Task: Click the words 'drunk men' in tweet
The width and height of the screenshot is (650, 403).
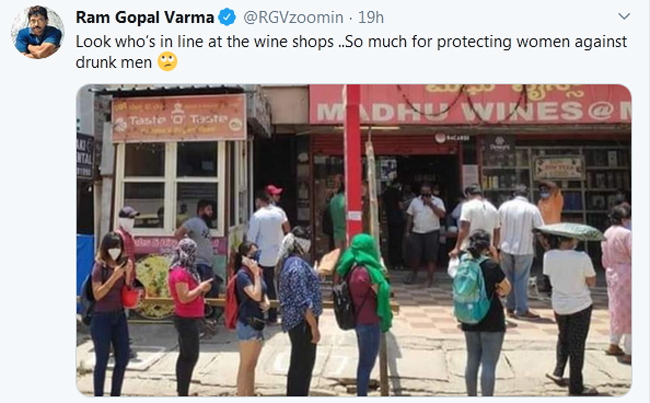Action: pos(114,63)
